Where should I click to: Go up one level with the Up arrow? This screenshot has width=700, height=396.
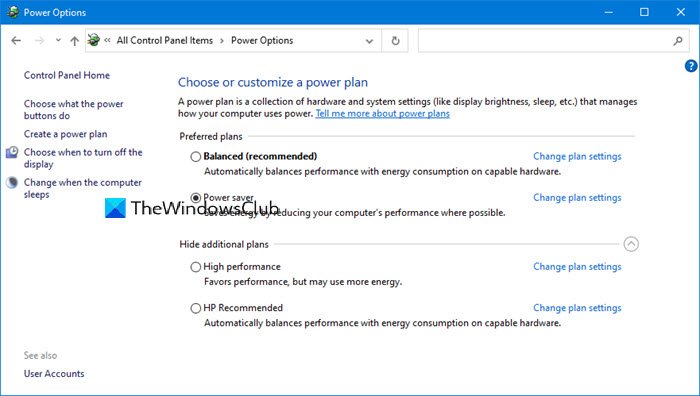pos(75,41)
